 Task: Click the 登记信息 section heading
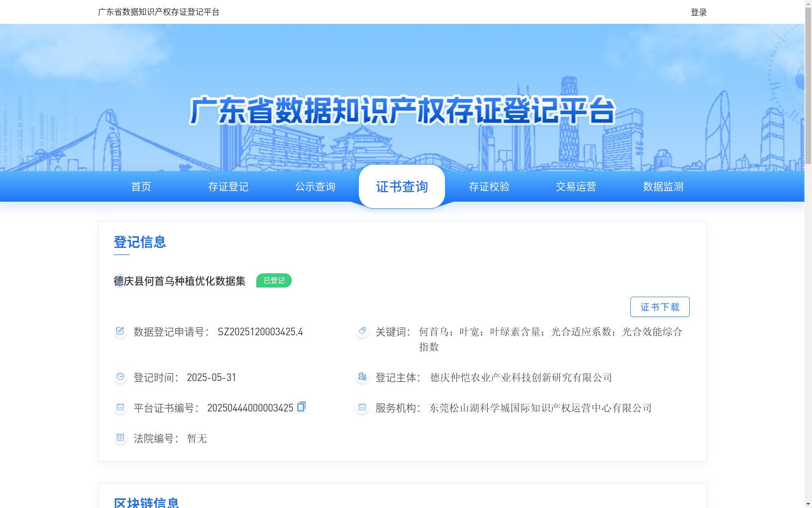(140, 242)
